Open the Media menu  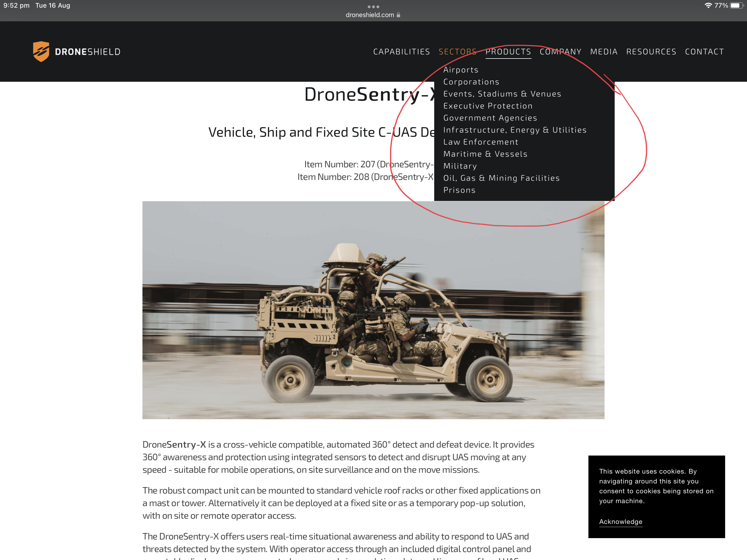[x=604, y=52]
